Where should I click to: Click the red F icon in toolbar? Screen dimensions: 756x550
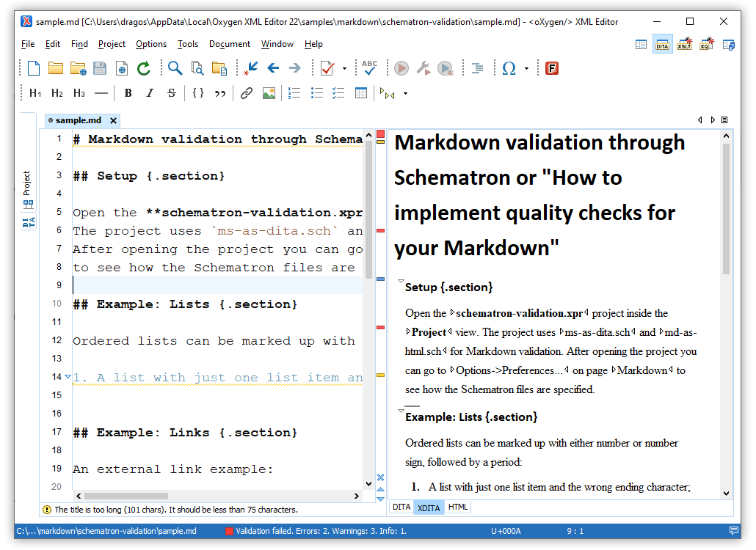pos(551,68)
